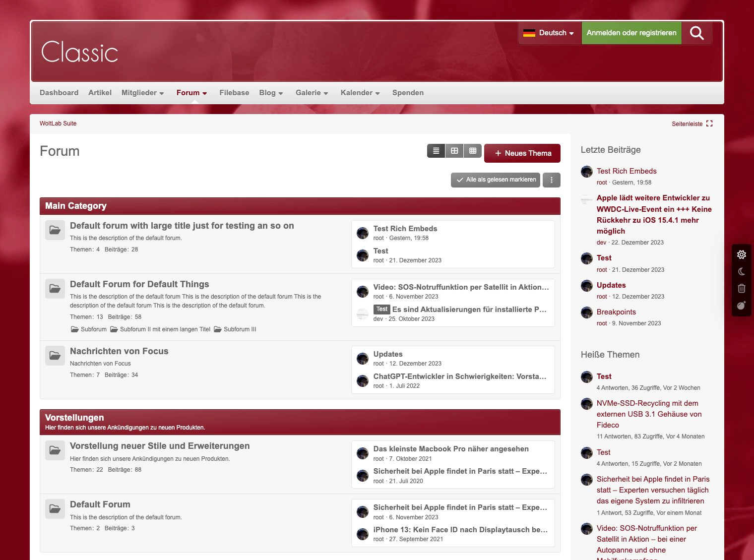Click the bomb icon in side panel
This screenshot has width=754, height=560.
(x=742, y=306)
